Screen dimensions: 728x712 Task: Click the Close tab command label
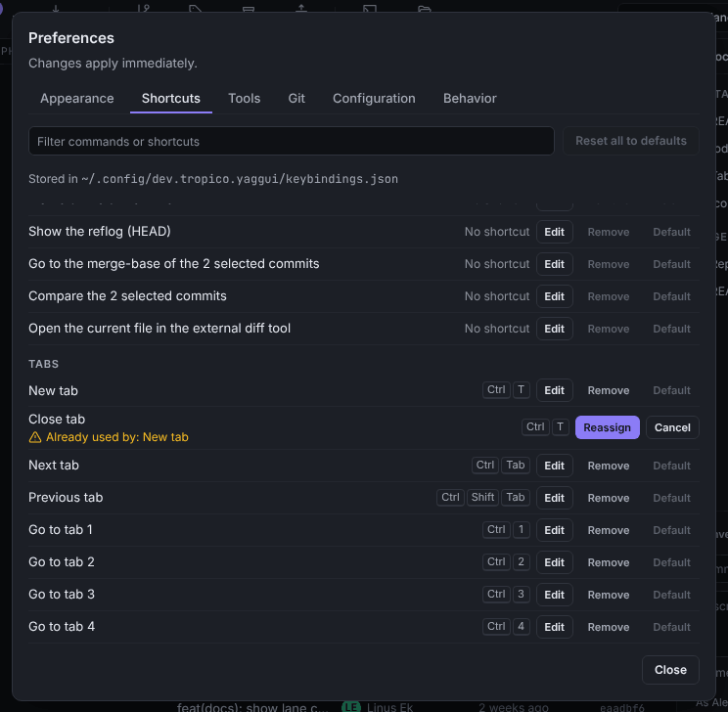[x=57, y=420]
